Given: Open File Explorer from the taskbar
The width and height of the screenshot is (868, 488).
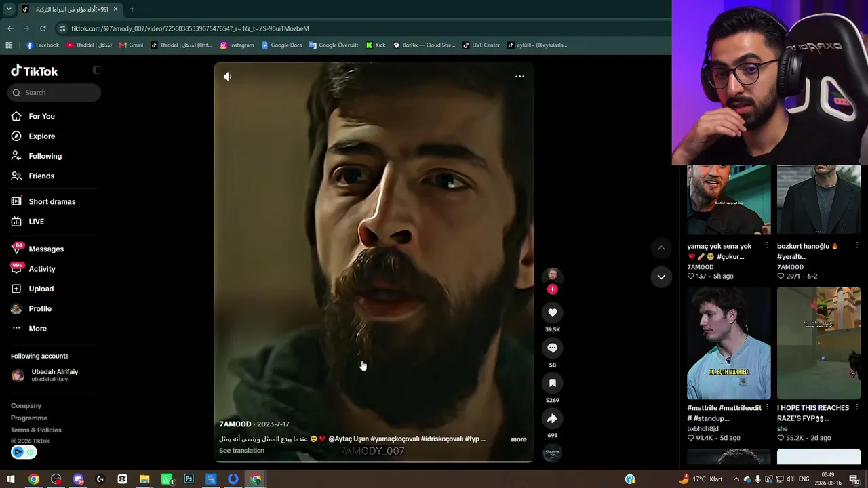Looking at the screenshot, I should pos(144,479).
